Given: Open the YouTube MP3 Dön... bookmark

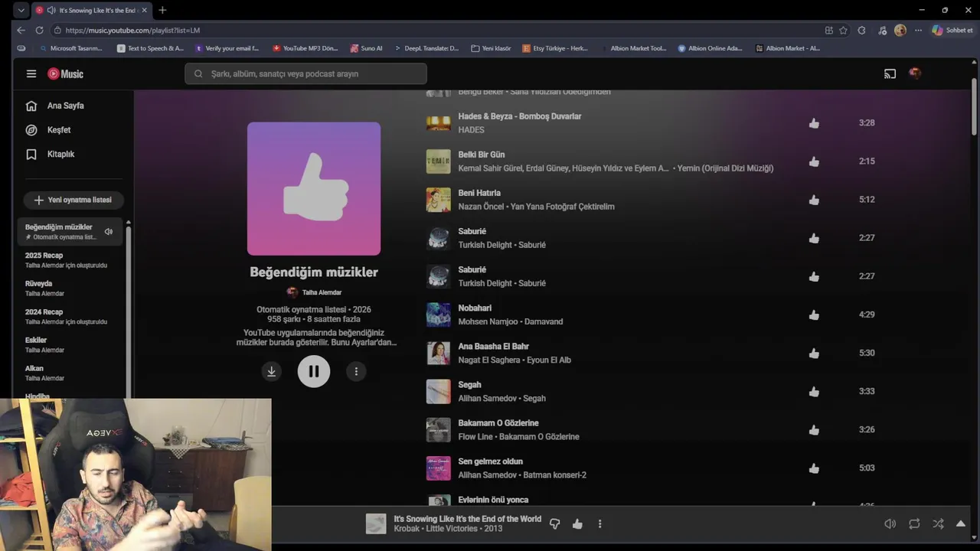Looking at the screenshot, I should 305,48.
